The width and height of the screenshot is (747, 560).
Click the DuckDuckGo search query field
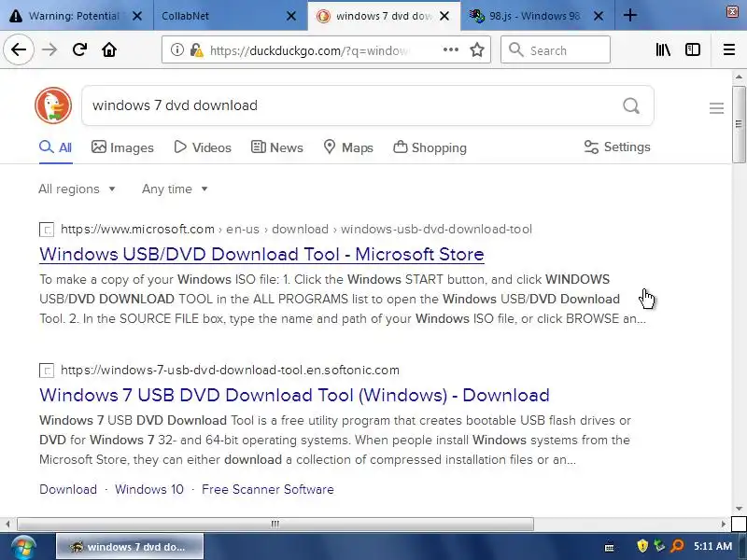click(x=353, y=105)
